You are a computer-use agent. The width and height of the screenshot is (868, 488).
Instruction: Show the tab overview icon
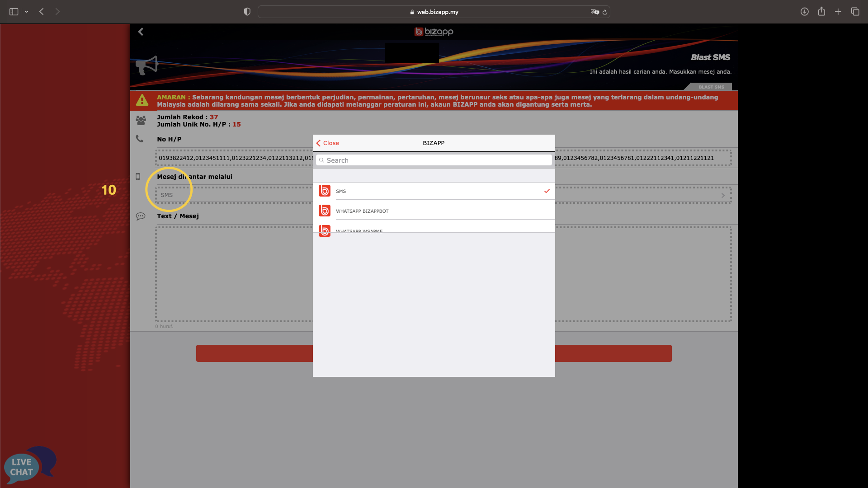pyautogui.click(x=855, y=12)
